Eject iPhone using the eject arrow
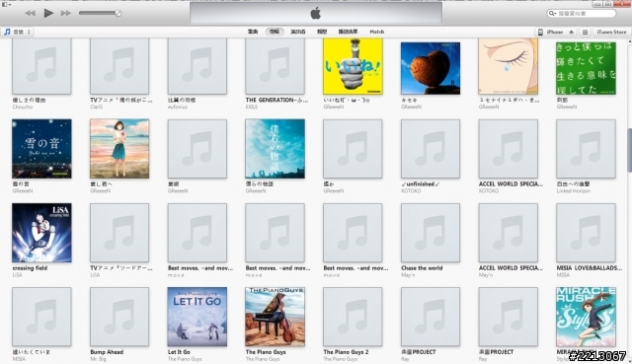This screenshot has width=632, height=364. (571, 32)
